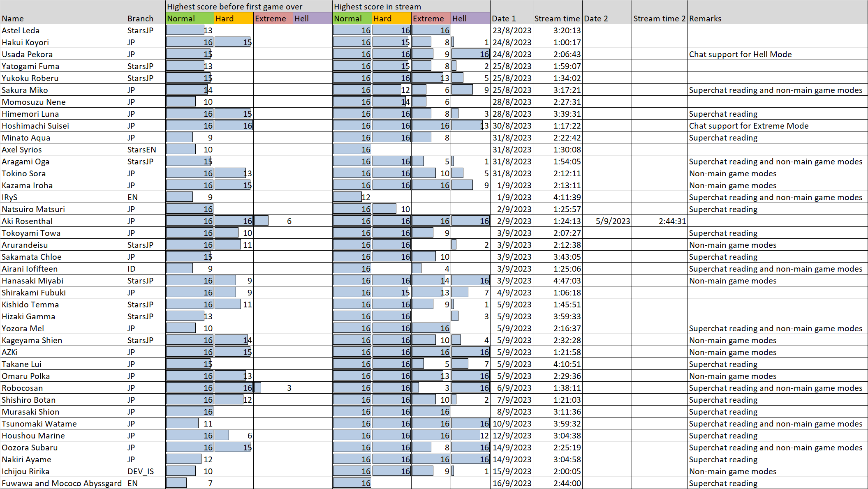Select the Stream time column header
Image resolution: width=868 pixels, height=489 pixels.
(558, 18)
